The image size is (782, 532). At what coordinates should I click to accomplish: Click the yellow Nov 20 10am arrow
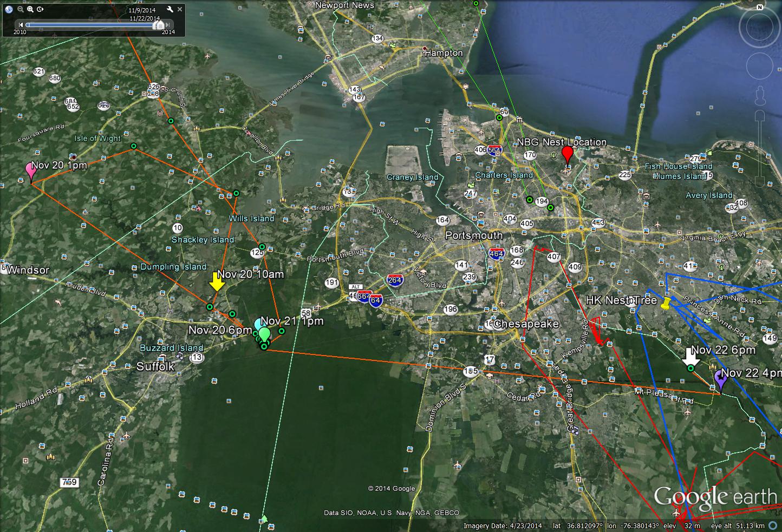(217, 281)
